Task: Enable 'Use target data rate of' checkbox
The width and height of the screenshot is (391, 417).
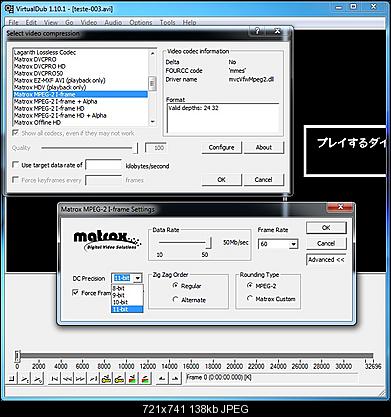Action: pyautogui.click(x=15, y=165)
